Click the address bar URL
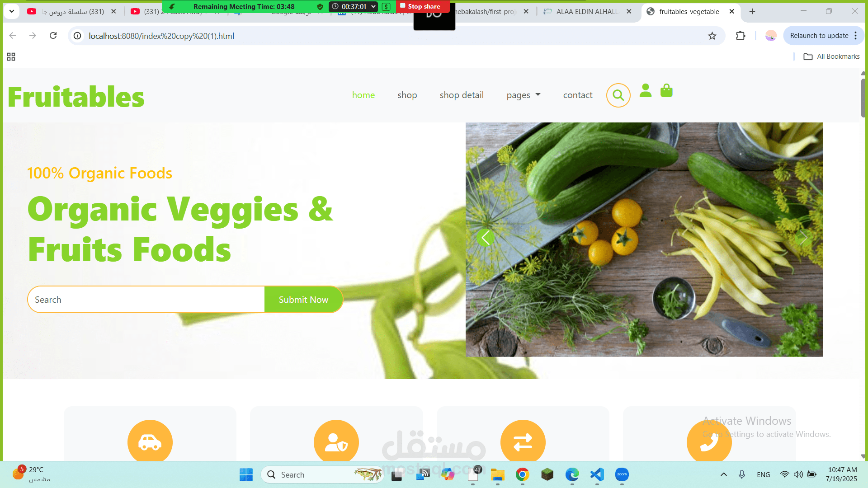The image size is (868, 488). (161, 36)
